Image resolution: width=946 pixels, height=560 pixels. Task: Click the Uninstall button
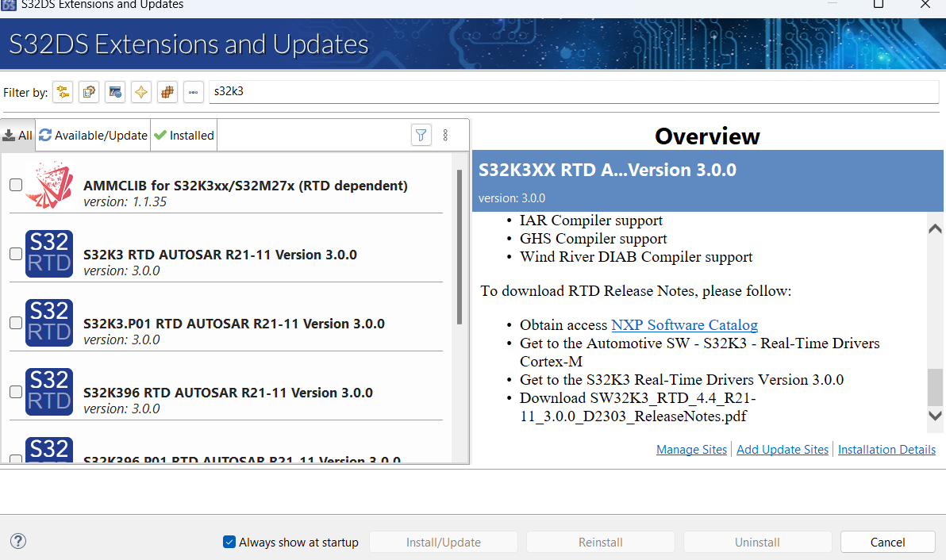tap(757, 542)
